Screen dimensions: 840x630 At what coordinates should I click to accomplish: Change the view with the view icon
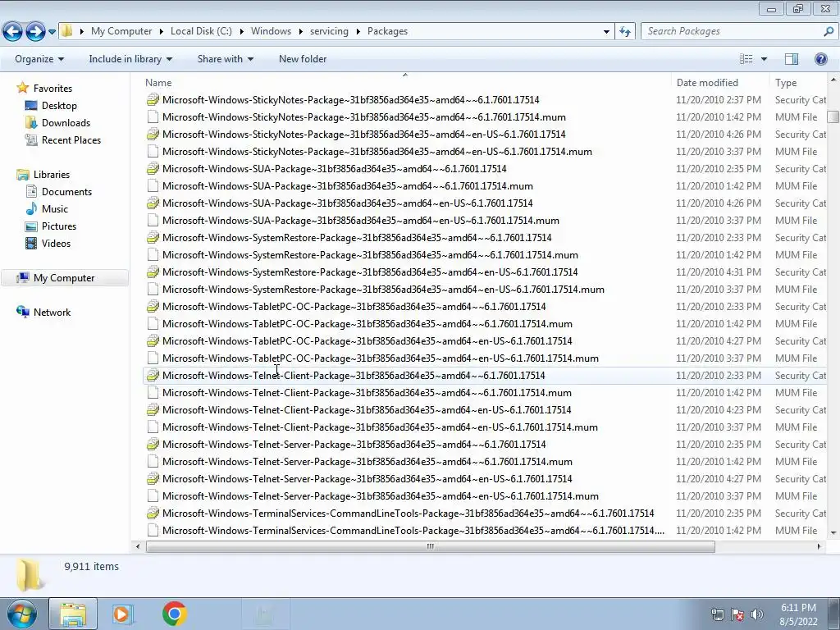746,59
